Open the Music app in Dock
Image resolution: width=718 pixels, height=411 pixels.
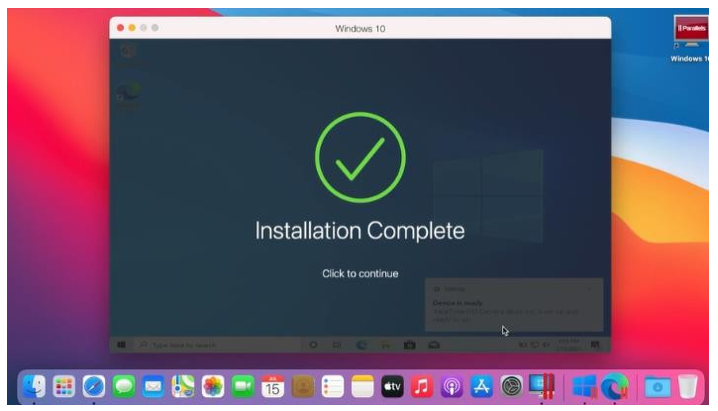422,386
